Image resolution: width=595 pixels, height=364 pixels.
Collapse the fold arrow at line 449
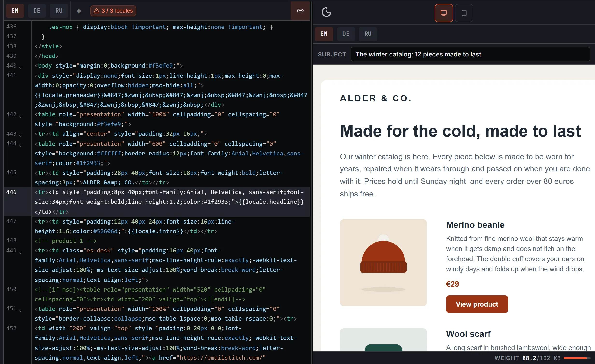pos(20,253)
